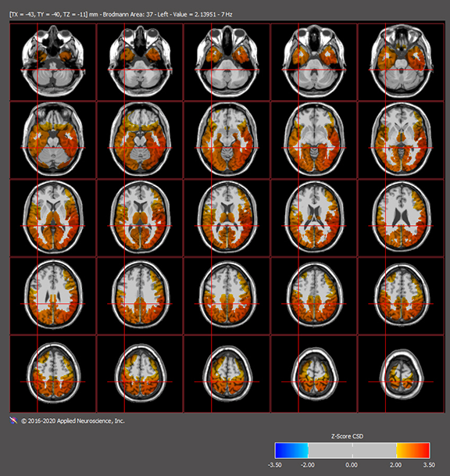The height and width of the screenshot is (476, 450).
Task: Select the first brain slice thumbnail in top row
Action: (x=53, y=62)
